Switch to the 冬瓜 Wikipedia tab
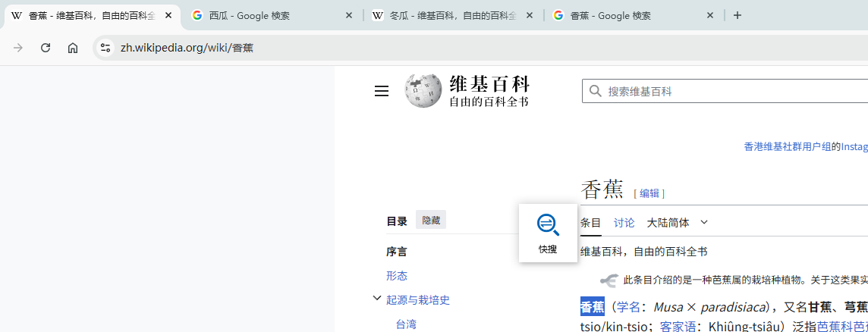This screenshot has width=868, height=332. point(452,15)
